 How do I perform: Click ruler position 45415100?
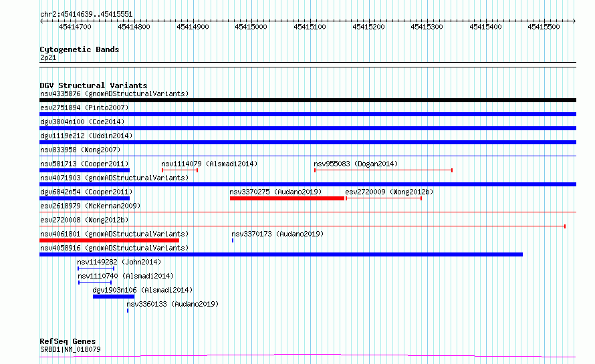click(310, 27)
